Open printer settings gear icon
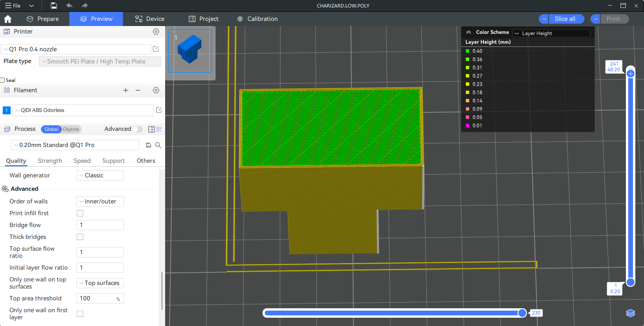 [156, 32]
